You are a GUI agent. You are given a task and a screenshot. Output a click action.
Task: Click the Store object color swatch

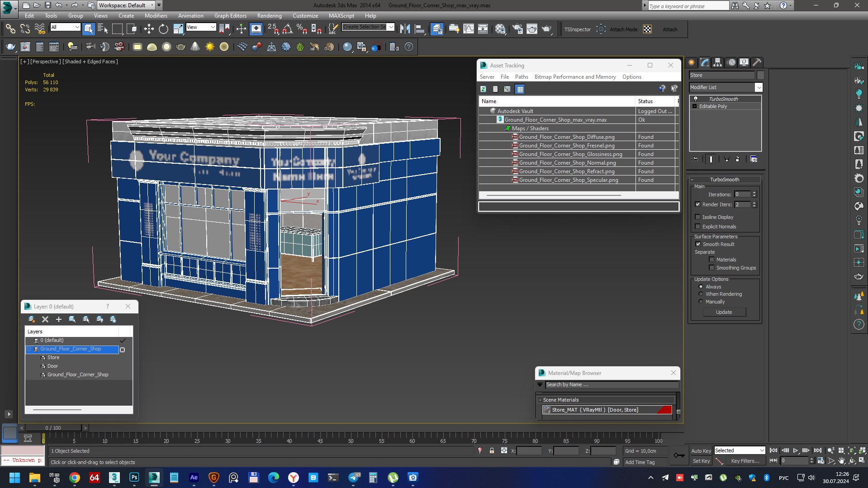(760, 75)
